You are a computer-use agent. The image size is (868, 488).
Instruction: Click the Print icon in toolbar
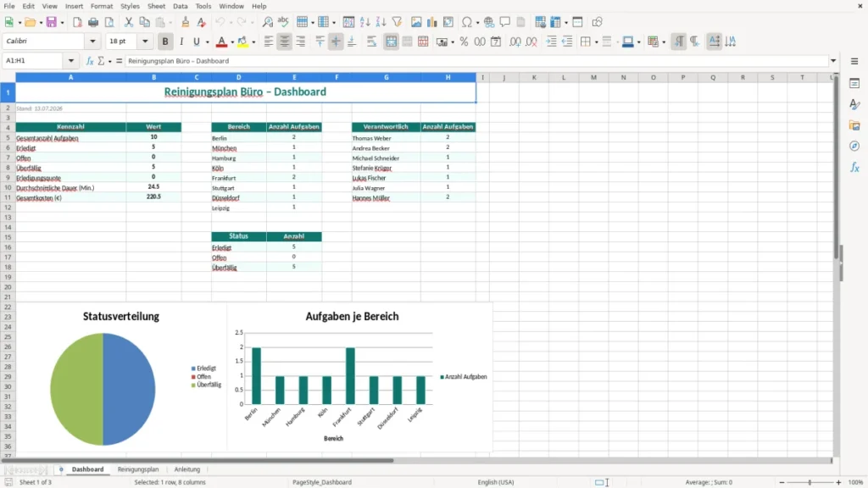click(x=93, y=22)
